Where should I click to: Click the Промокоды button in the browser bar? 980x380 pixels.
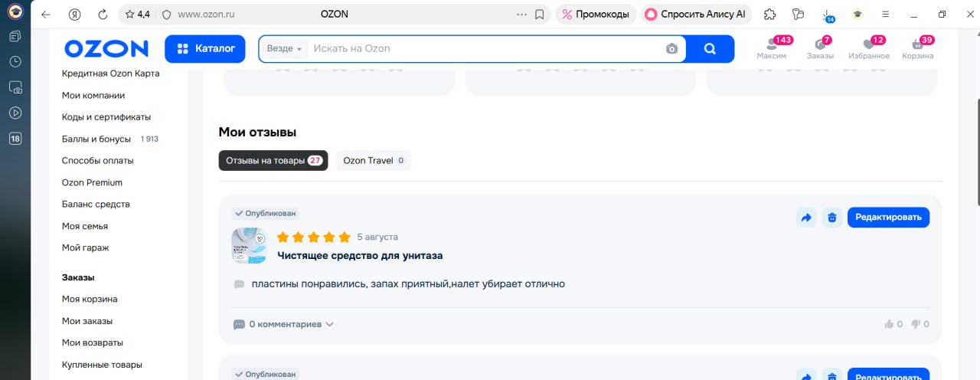(x=596, y=15)
